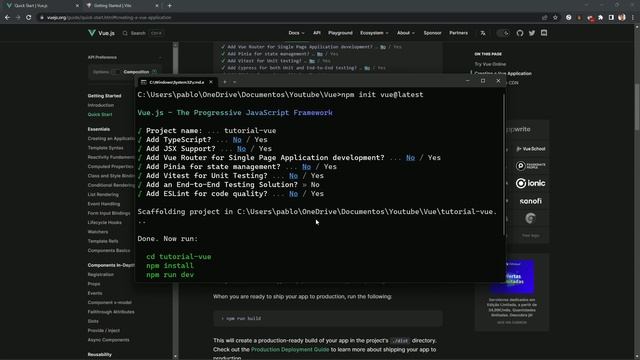This screenshot has width=640, height=360.
Task: Open Async Components sidebar link
Action: (x=109, y=340)
